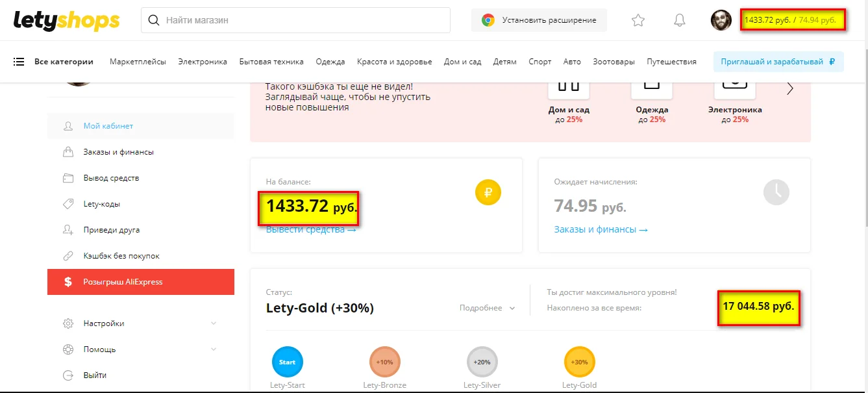Image resolution: width=868 pixels, height=393 pixels.
Task: Click the dollar icon of Розыгрыш AliExpress
Action: pos(68,282)
